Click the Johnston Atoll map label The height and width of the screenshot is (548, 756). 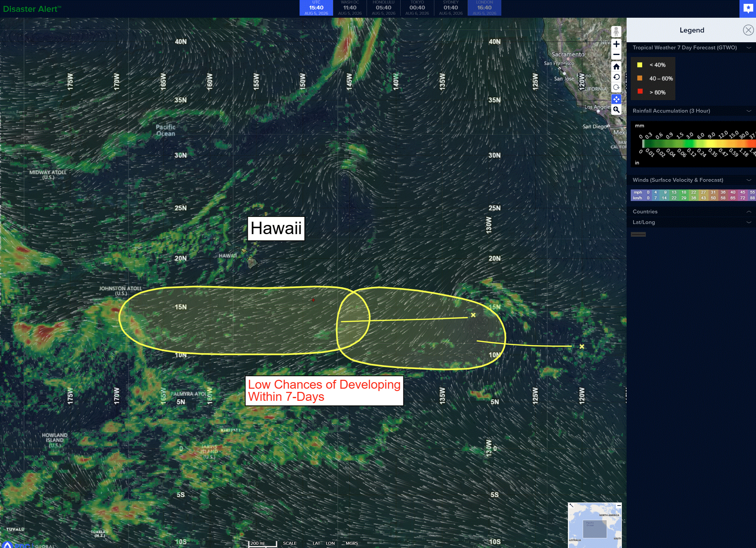point(120,291)
